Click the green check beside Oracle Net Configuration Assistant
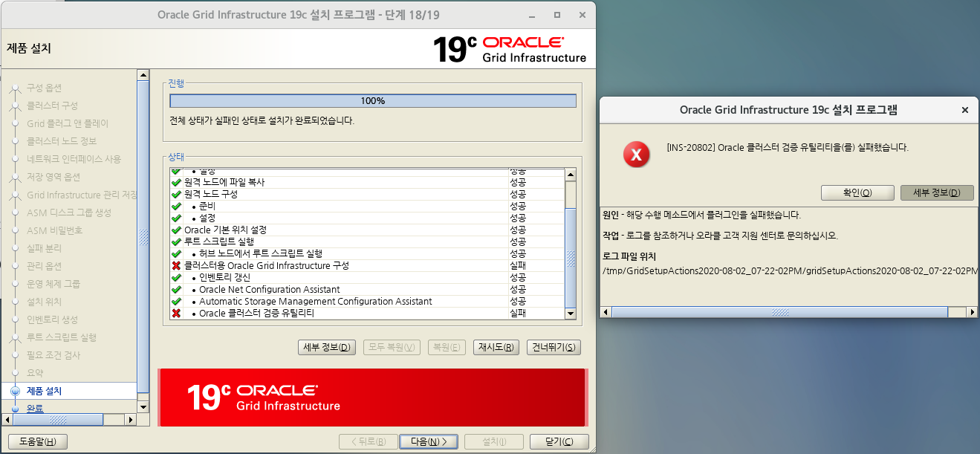Image resolution: width=980 pixels, height=454 pixels. (176, 289)
